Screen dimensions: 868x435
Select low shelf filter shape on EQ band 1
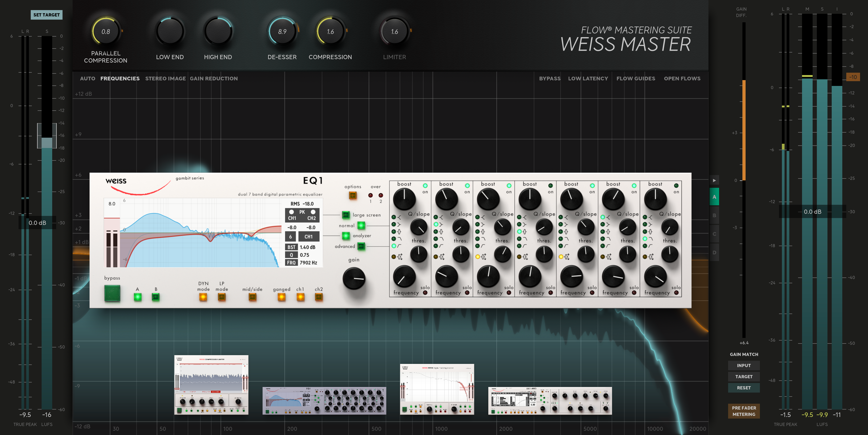393,224
